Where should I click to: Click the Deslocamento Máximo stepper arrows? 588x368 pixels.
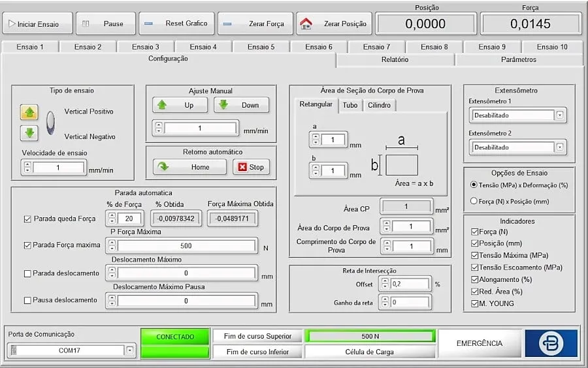(x=112, y=273)
